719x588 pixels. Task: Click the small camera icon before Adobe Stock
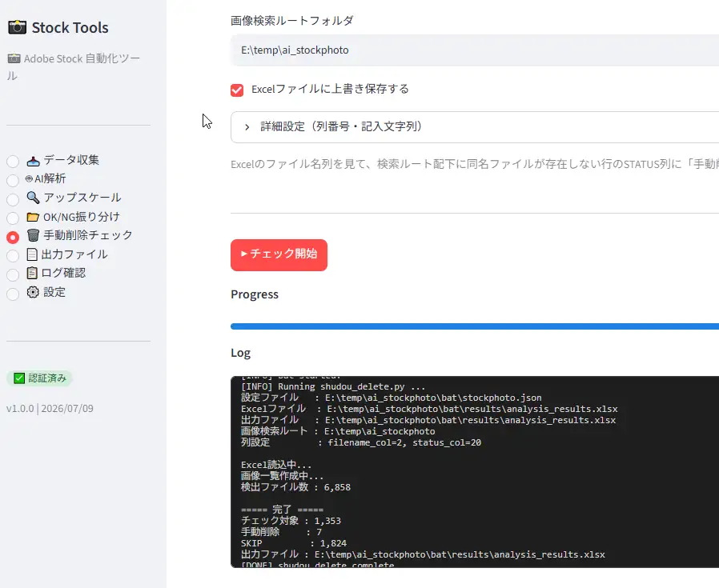click(14, 58)
